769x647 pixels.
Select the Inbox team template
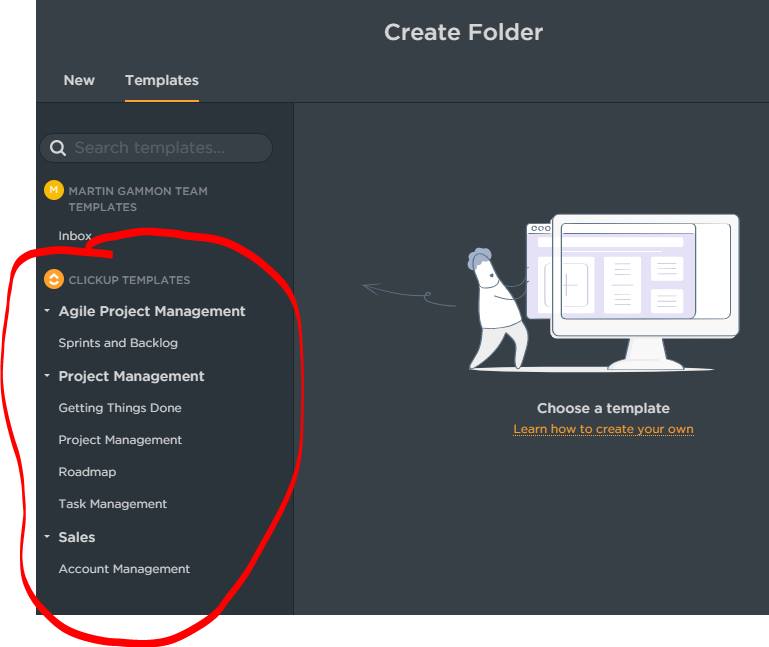75,236
